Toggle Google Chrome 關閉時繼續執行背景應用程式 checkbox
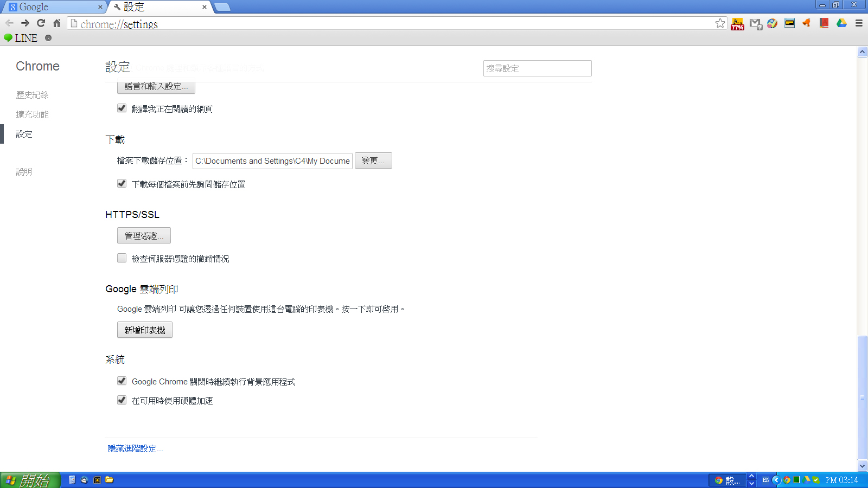Viewport: 868px width, 488px height. (122, 381)
